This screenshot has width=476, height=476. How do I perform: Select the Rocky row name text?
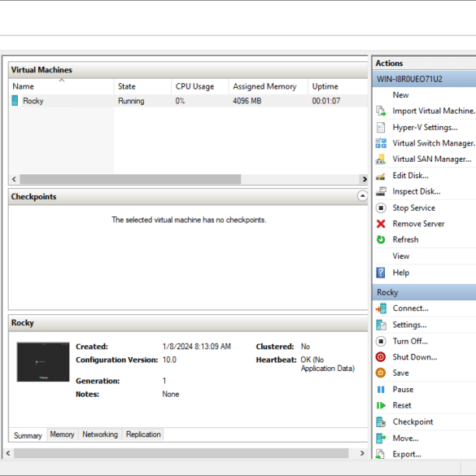(x=33, y=101)
